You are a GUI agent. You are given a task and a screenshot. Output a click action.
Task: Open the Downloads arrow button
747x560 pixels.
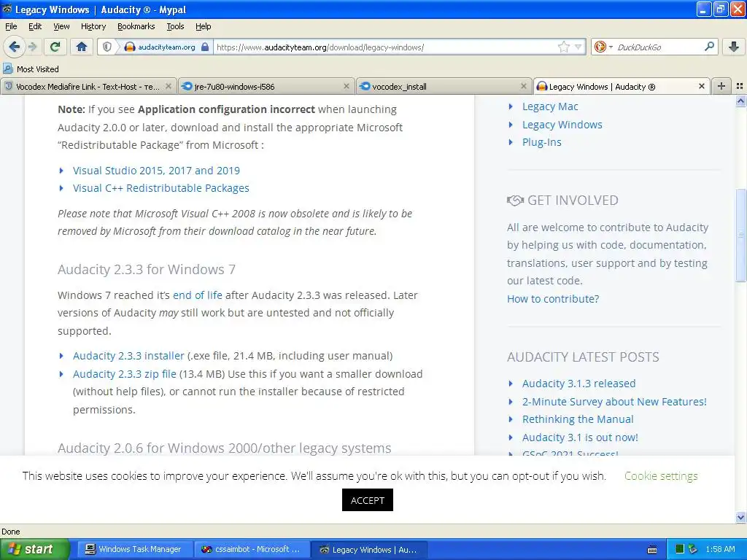point(734,47)
